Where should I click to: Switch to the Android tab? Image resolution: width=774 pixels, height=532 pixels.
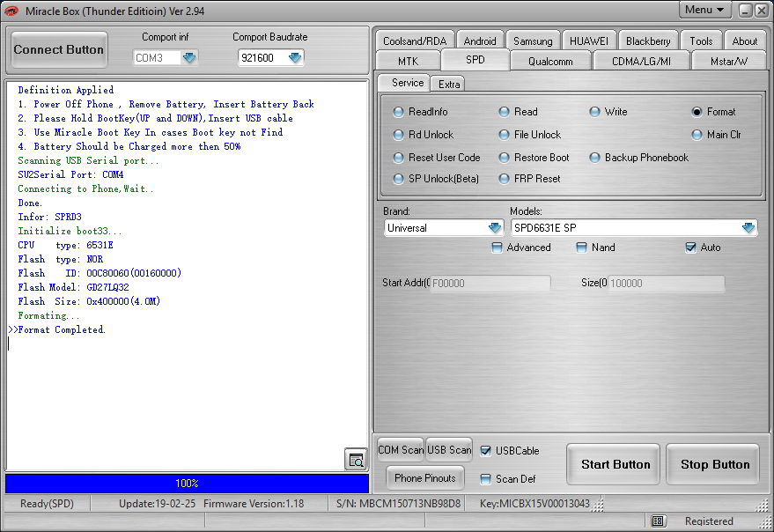(480, 41)
